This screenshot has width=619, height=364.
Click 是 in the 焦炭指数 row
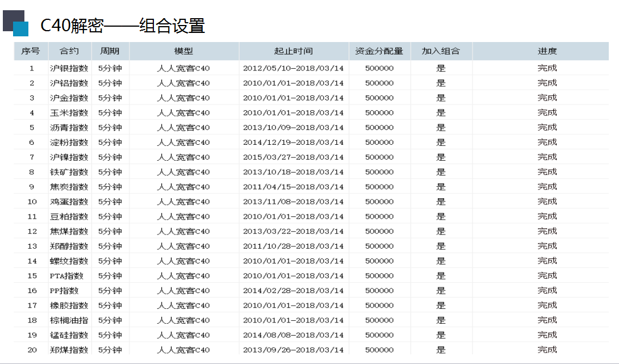[441, 187]
